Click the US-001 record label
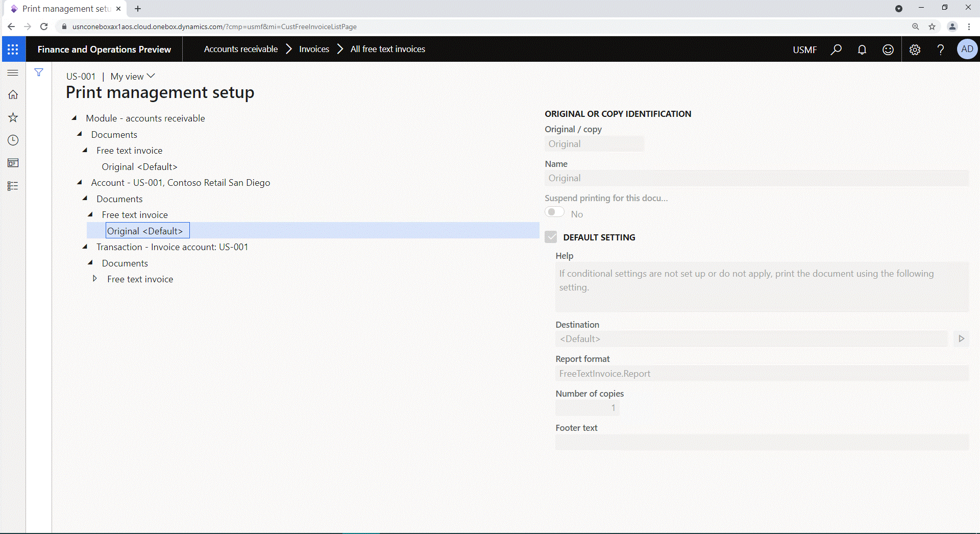This screenshot has width=980, height=534. 81,76
